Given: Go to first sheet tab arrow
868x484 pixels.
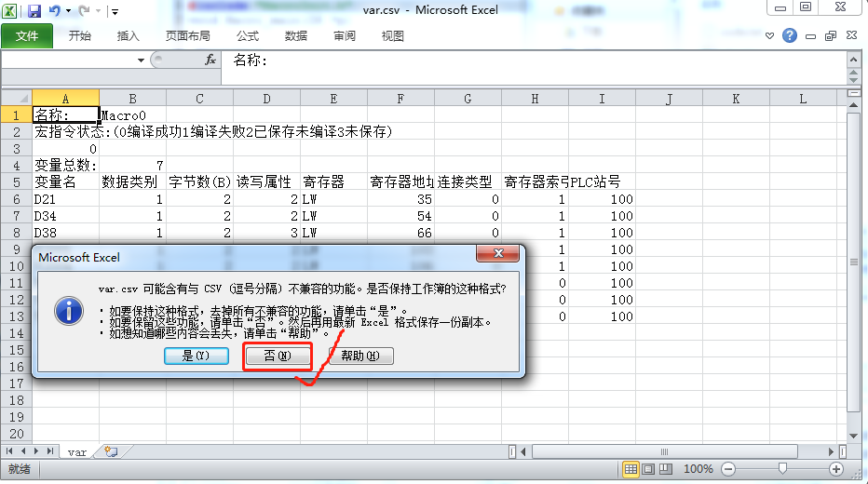Looking at the screenshot, I should (9, 451).
